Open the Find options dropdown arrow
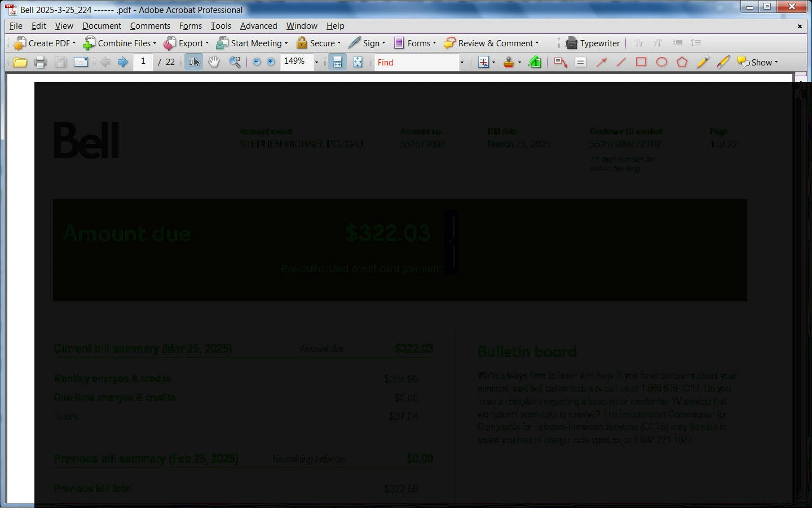The width and height of the screenshot is (812, 508). pos(462,62)
